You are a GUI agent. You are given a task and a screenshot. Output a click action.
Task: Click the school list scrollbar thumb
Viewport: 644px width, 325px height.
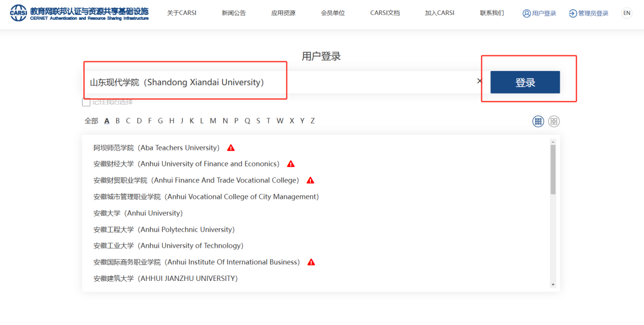pyautogui.click(x=553, y=169)
